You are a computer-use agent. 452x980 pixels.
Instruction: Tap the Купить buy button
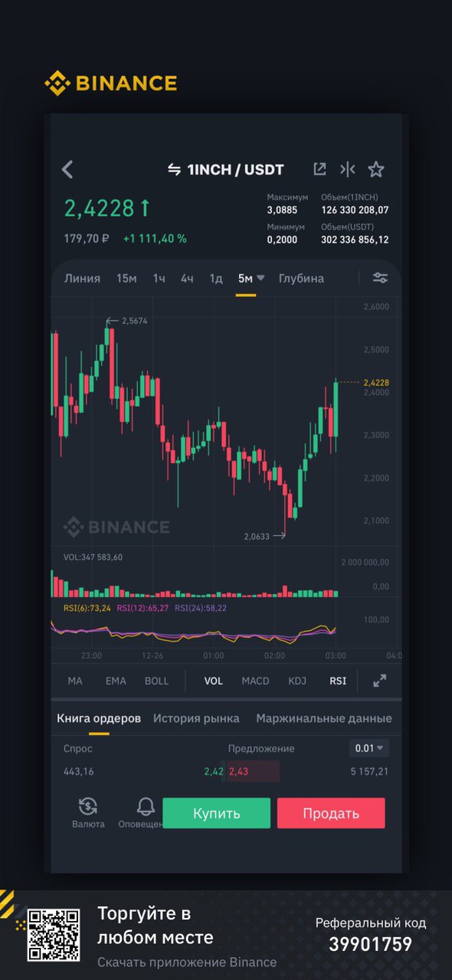pos(217,813)
